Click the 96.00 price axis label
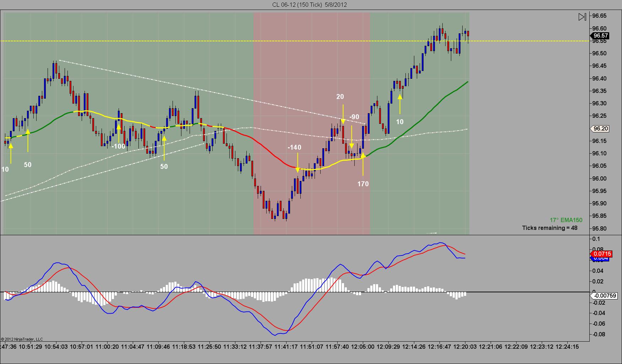622x364 pixels. pos(599,178)
